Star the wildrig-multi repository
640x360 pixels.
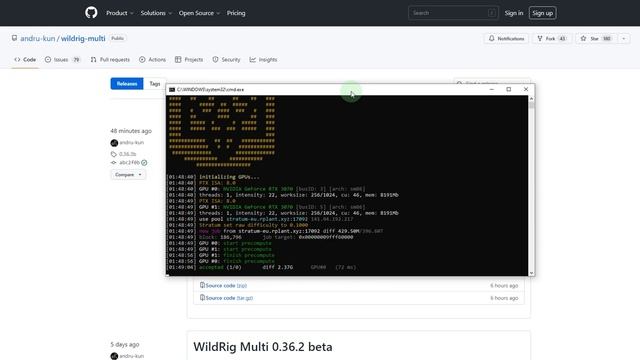(596, 38)
